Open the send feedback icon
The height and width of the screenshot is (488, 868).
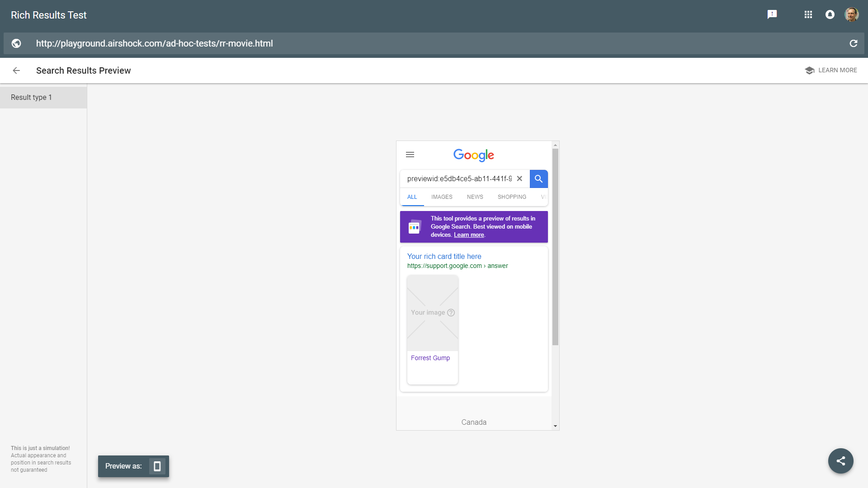(773, 14)
